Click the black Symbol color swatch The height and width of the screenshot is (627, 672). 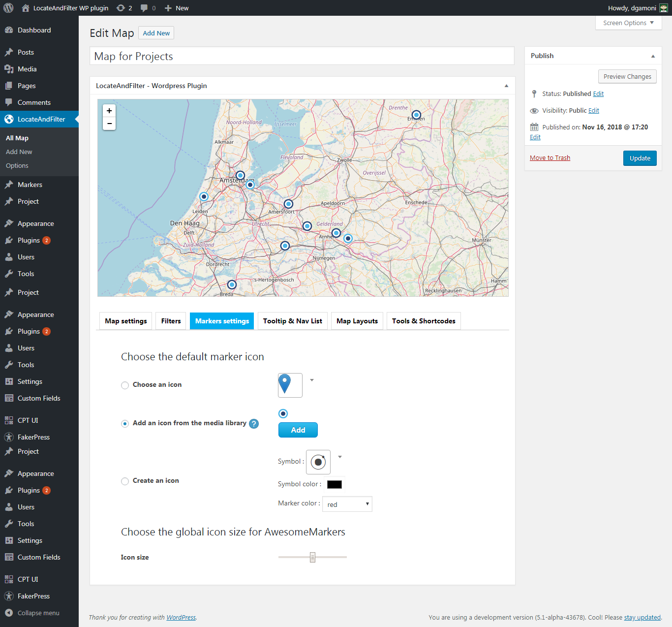335,484
